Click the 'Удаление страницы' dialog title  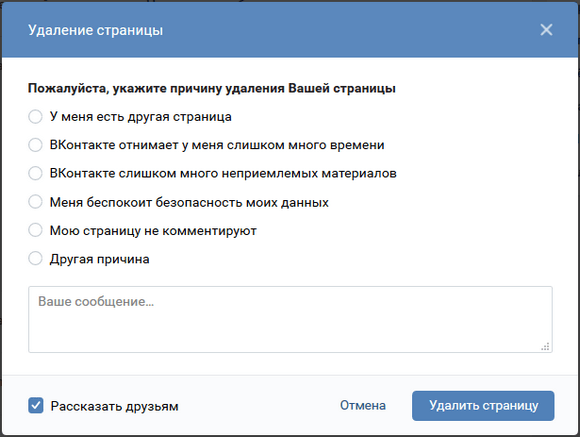(95, 30)
